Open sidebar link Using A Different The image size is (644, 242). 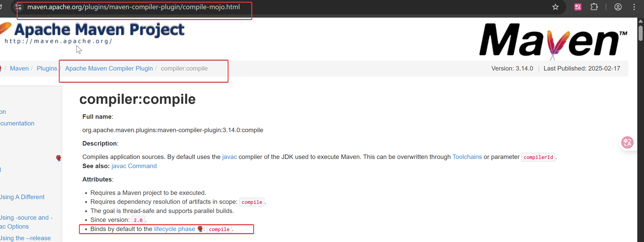click(x=22, y=197)
